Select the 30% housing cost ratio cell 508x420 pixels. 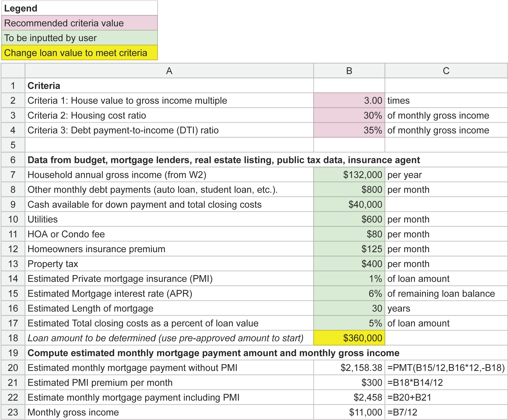pos(349,115)
